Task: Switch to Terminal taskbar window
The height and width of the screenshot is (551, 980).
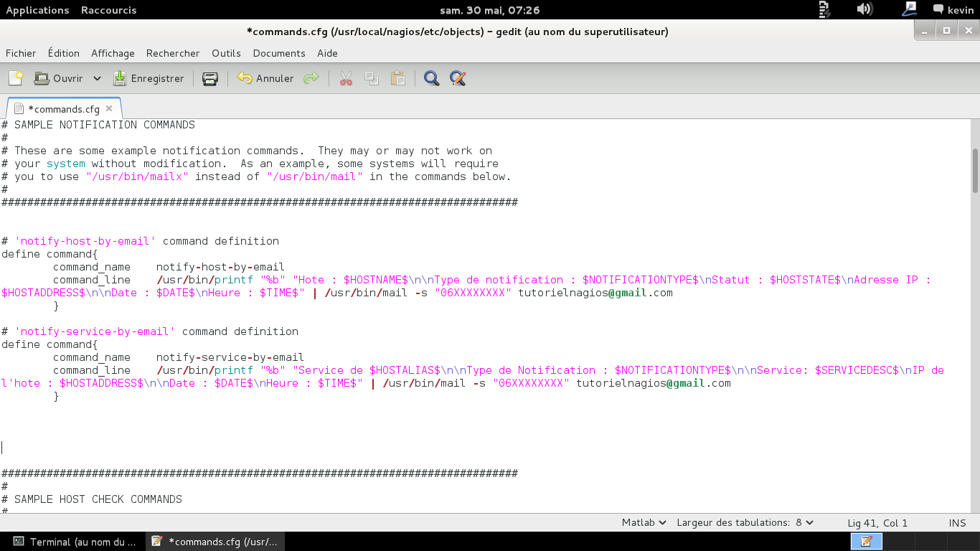Action: [x=74, y=542]
